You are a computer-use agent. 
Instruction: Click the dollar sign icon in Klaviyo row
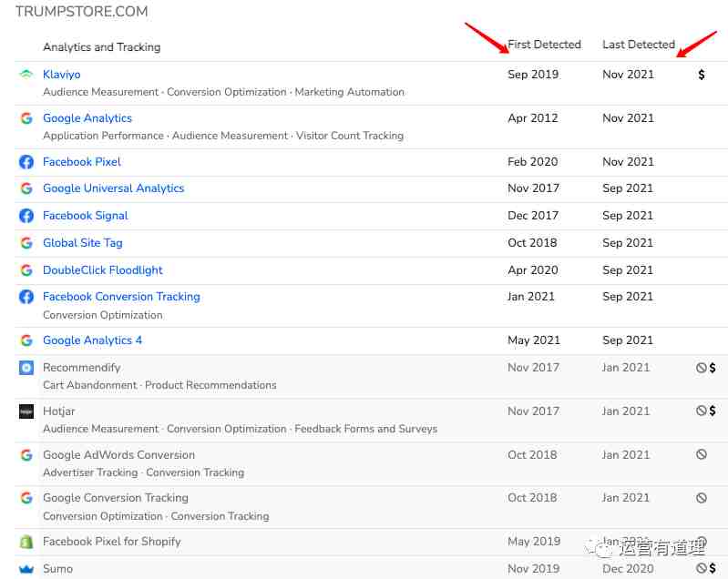pyautogui.click(x=701, y=75)
